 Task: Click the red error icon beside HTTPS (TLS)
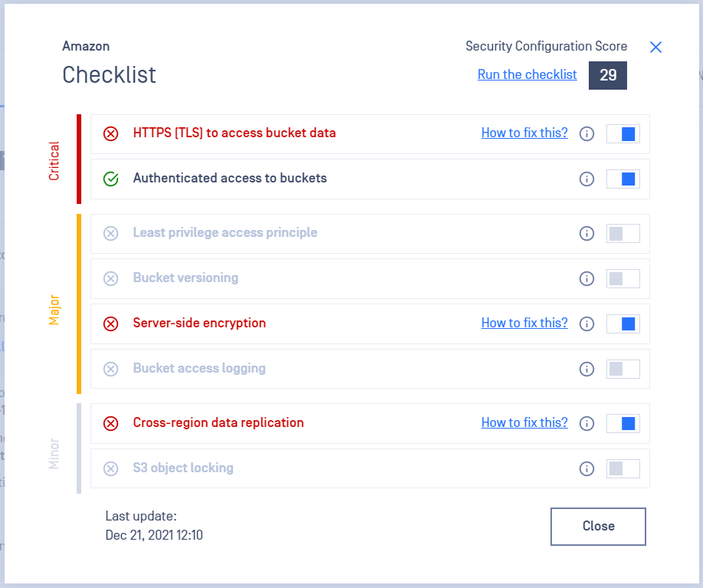tap(110, 133)
